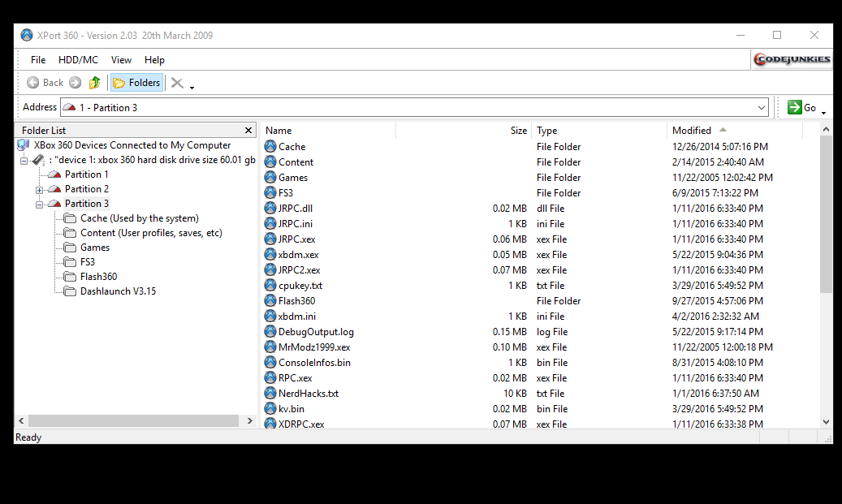This screenshot has height=504, width=842.
Task: Click the file list scroll up arrow
Action: (826, 129)
